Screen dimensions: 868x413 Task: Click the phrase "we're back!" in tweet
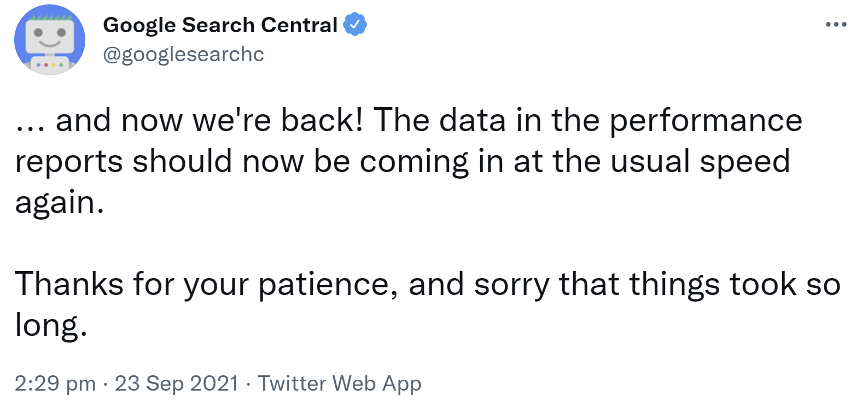pyautogui.click(x=278, y=121)
